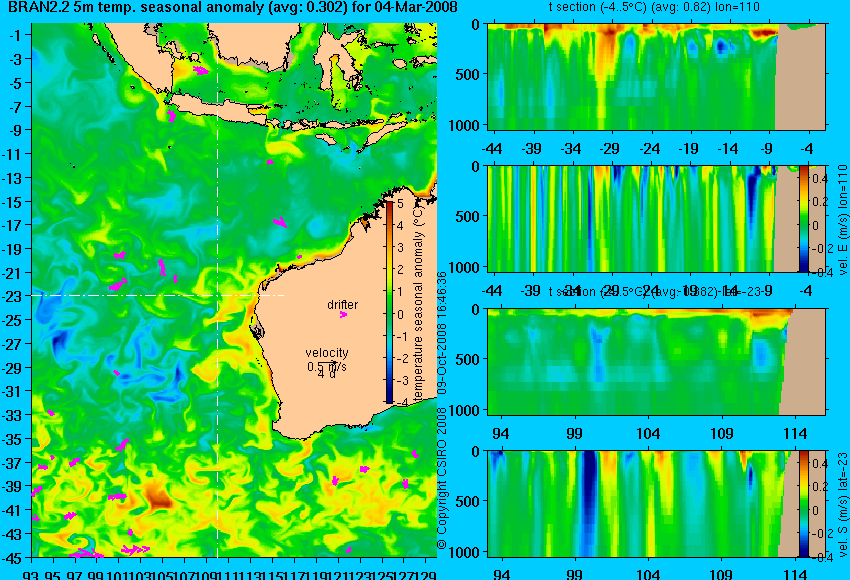This screenshot has width=850, height=580.
Task: Click the "104" longitude tick under the lat=-23 temperature section
Action: tap(648, 434)
